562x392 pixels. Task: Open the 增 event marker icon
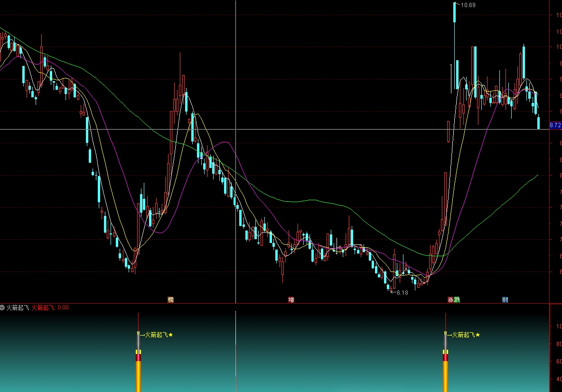(291, 299)
